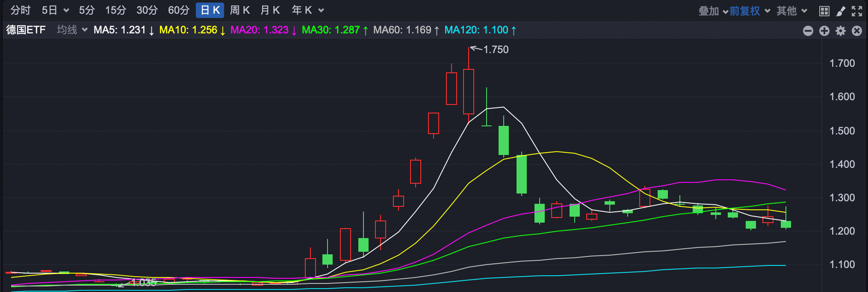
Task: Switch to the 30分 interval
Action: pos(147,10)
